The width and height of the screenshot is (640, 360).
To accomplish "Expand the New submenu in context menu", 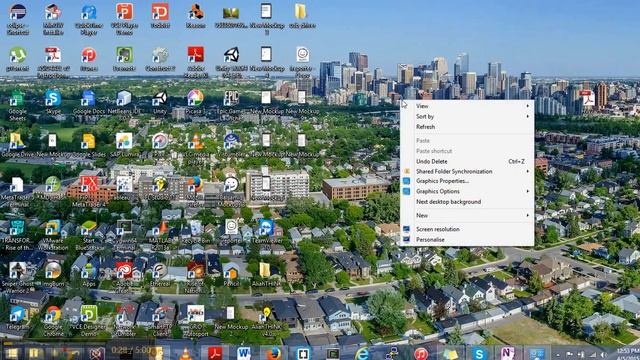I will pos(467,216).
